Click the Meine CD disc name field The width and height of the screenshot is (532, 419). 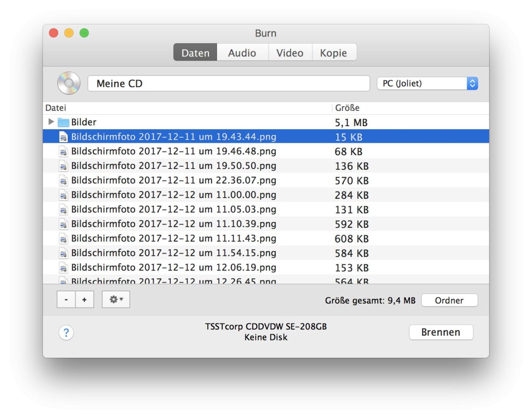point(229,83)
